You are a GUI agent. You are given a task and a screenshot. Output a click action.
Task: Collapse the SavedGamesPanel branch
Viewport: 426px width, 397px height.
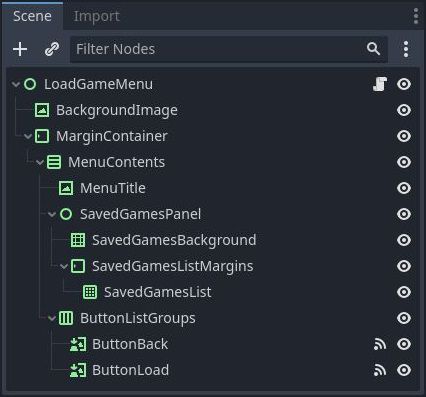tap(52, 214)
